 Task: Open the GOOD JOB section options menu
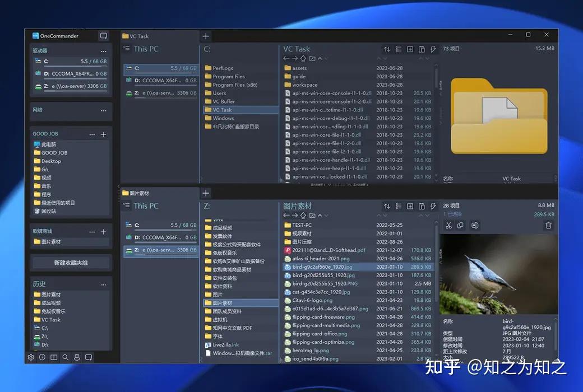[92, 134]
